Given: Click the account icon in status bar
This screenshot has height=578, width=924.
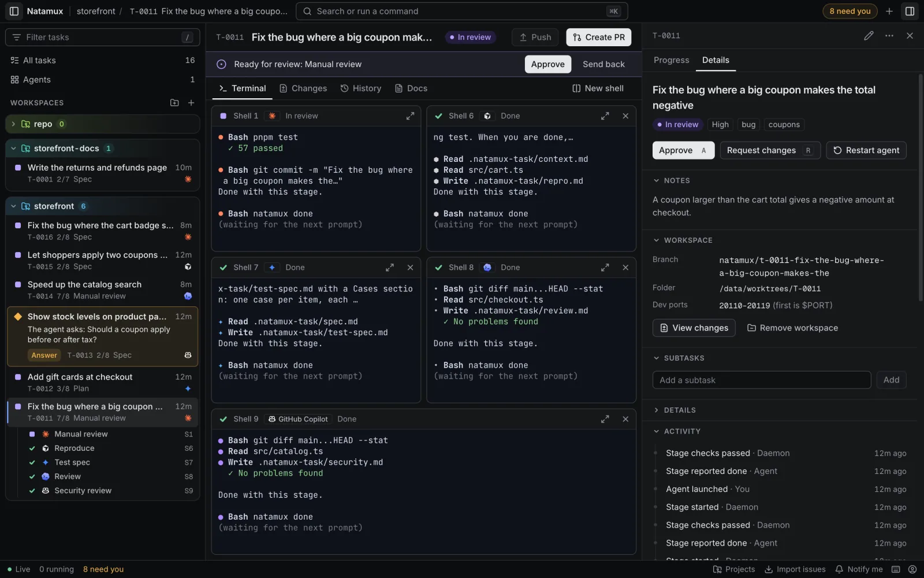Looking at the screenshot, I should click(x=912, y=569).
